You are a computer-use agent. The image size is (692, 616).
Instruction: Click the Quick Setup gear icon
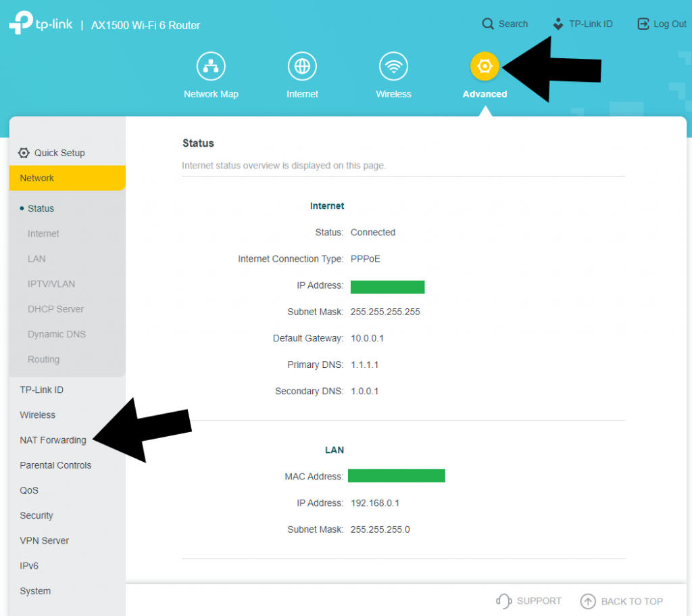click(24, 153)
